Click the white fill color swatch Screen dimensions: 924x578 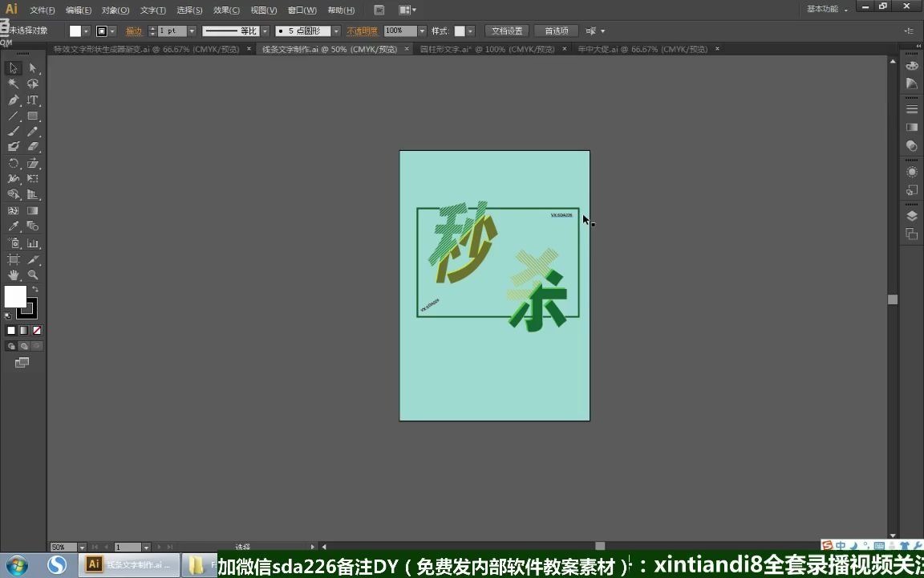16,298
